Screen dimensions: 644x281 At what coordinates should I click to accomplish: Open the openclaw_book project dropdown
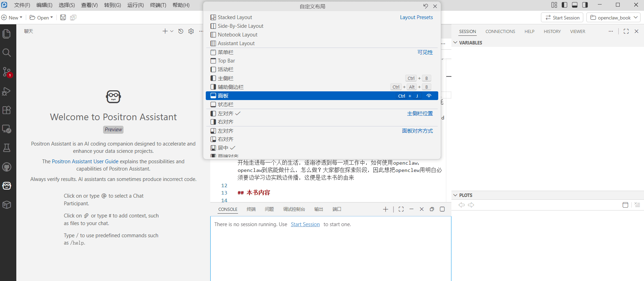click(613, 18)
